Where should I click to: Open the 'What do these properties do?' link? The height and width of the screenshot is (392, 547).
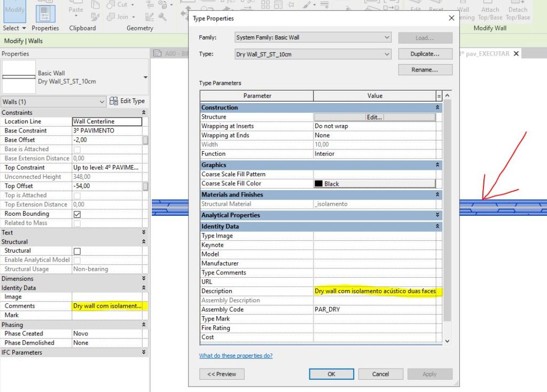point(236,355)
